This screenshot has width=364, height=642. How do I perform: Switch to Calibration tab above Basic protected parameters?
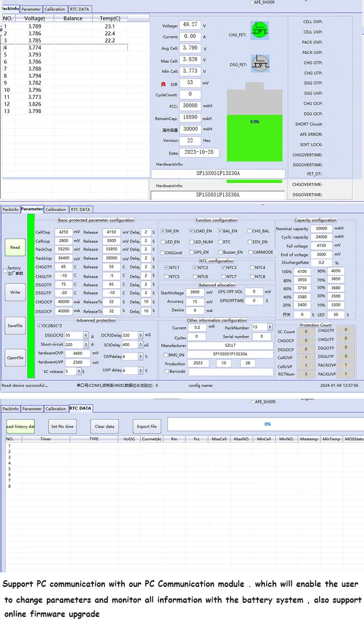click(x=56, y=209)
